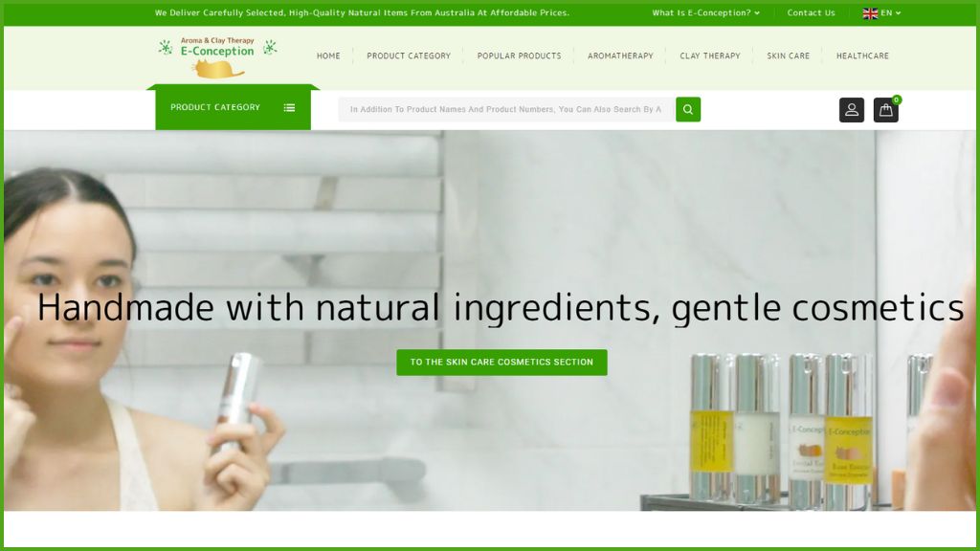Click the green search magnifier icon

tap(687, 109)
